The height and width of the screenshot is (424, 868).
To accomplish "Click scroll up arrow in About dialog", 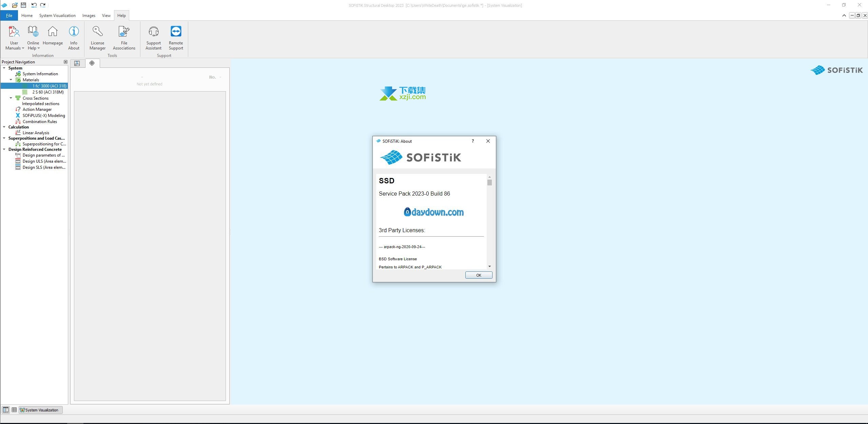I will pos(489,177).
